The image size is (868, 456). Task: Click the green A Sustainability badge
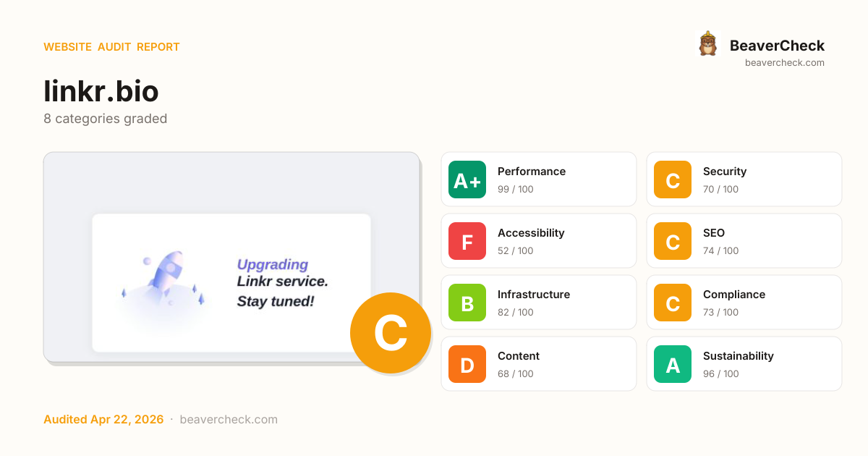(x=673, y=364)
